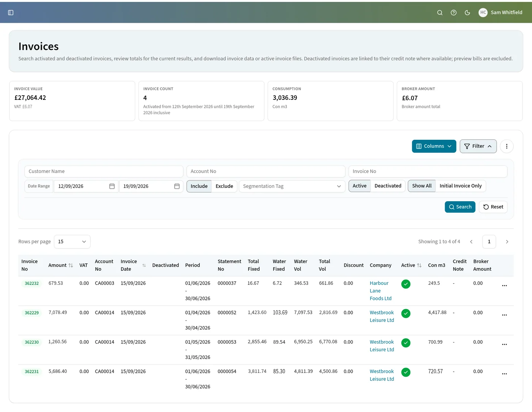
Task: Open row actions for invoice 362230
Action: (x=504, y=344)
